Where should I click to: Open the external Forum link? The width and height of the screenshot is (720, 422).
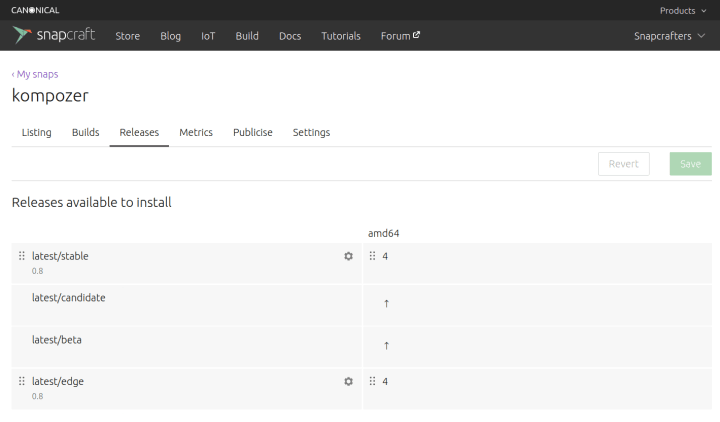tap(400, 36)
